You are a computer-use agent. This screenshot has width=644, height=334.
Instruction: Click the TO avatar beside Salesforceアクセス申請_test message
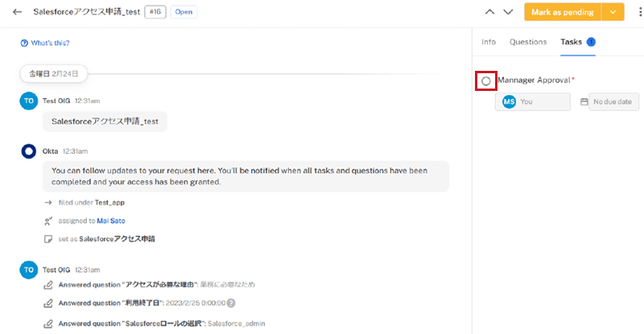pos(29,101)
